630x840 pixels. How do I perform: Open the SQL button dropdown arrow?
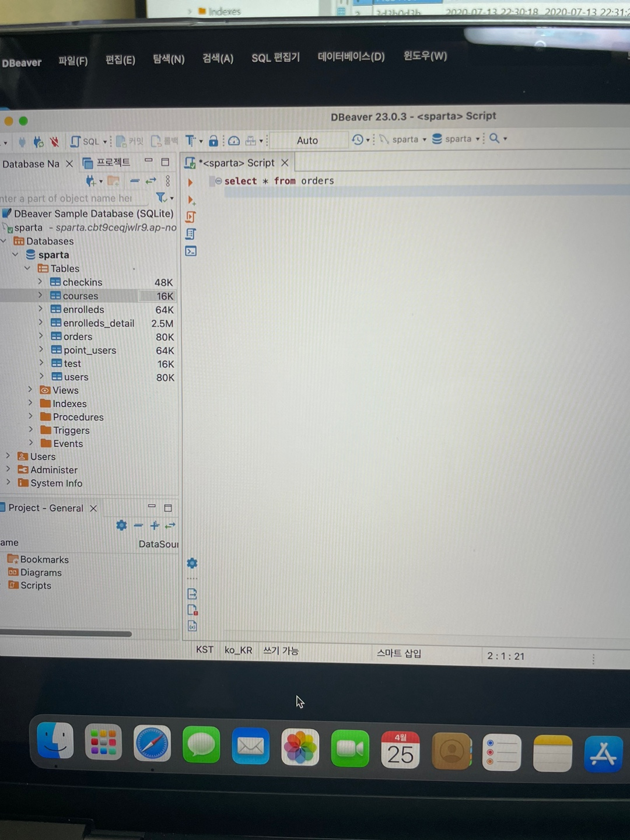pos(105,142)
